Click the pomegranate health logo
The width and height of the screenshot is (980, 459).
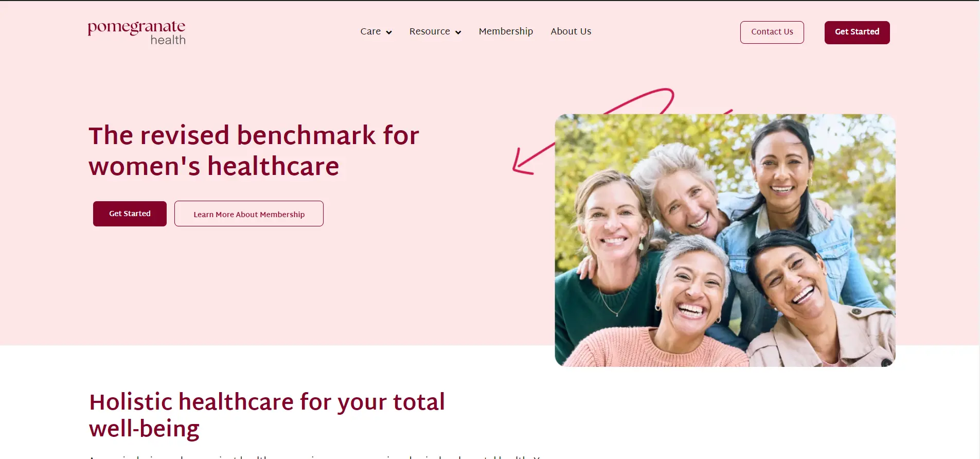point(136,33)
